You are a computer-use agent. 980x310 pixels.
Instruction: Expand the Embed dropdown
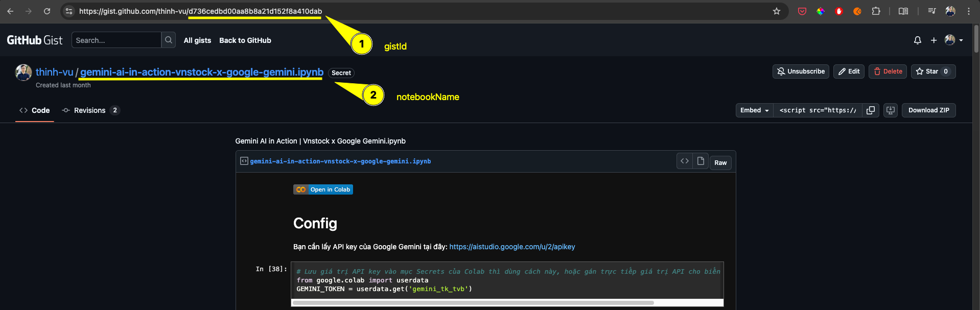(x=754, y=110)
